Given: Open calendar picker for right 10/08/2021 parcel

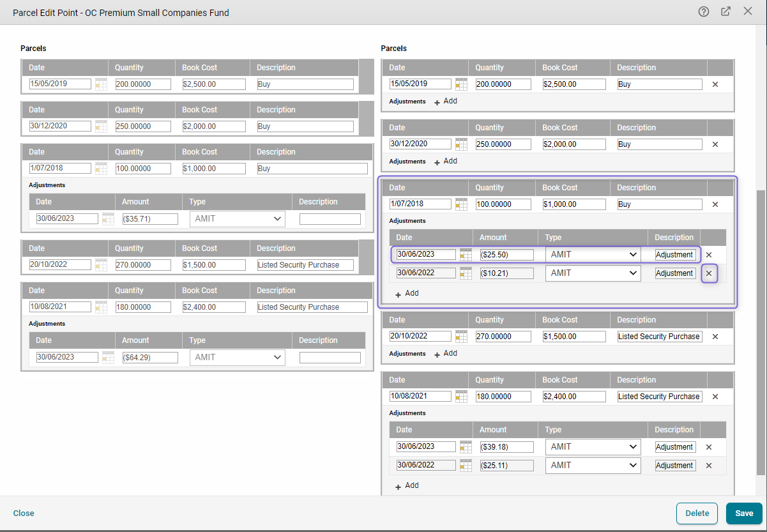Looking at the screenshot, I should pyautogui.click(x=461, y=397).
